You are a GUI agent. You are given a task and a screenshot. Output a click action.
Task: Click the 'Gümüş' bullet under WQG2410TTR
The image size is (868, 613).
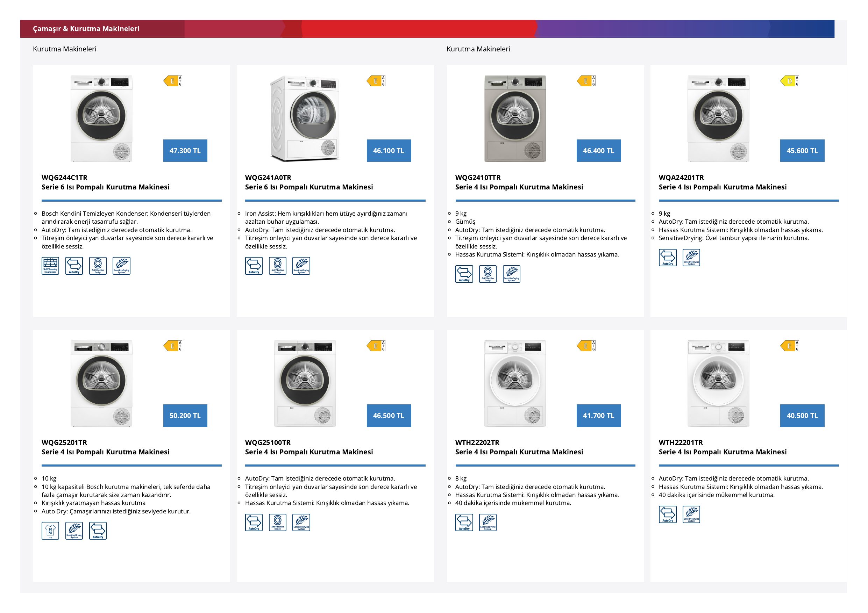tap(465, 222)
